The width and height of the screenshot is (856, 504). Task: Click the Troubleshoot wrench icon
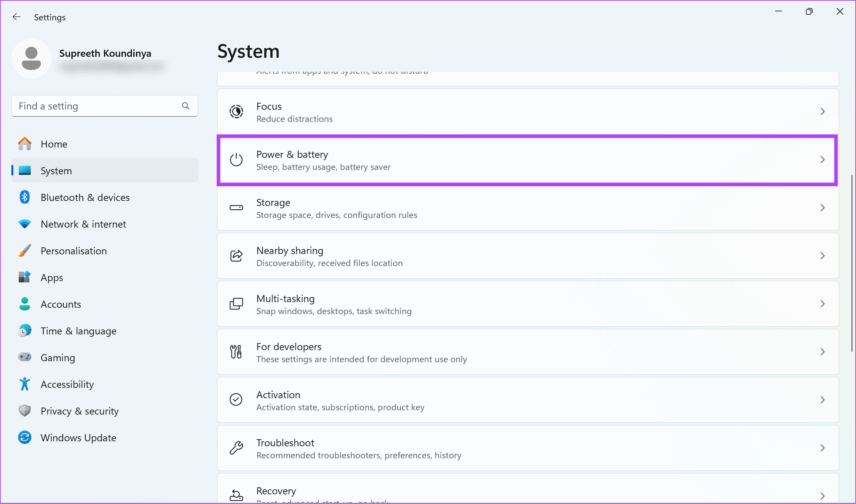[236, 448]
